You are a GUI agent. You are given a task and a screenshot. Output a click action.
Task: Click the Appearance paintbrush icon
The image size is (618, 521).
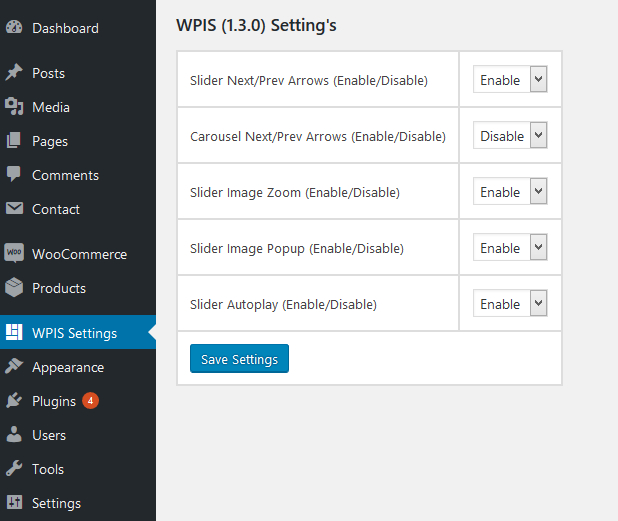[14, 366]
